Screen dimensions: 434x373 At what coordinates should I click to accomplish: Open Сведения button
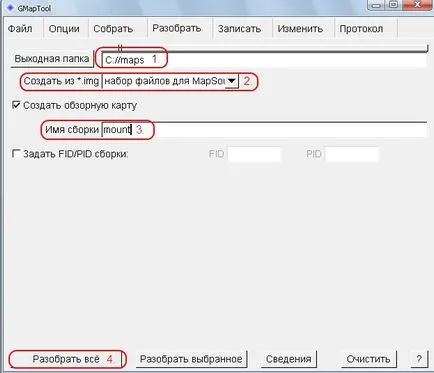coord(289,359)
